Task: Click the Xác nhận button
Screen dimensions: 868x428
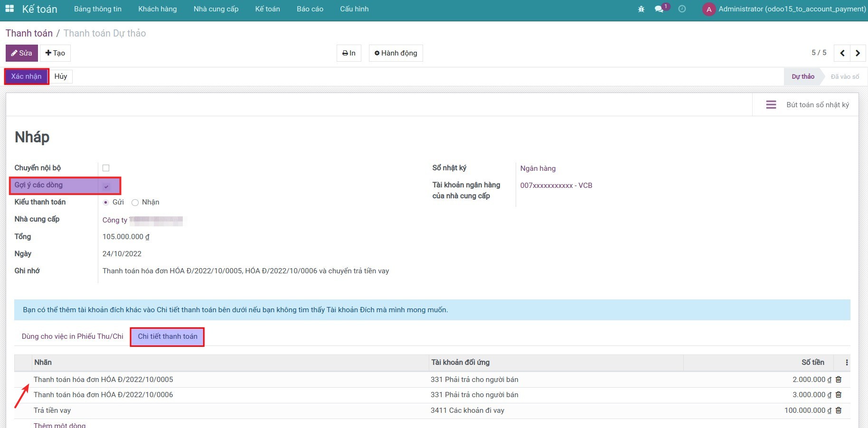Action: [x=27, y=76]
